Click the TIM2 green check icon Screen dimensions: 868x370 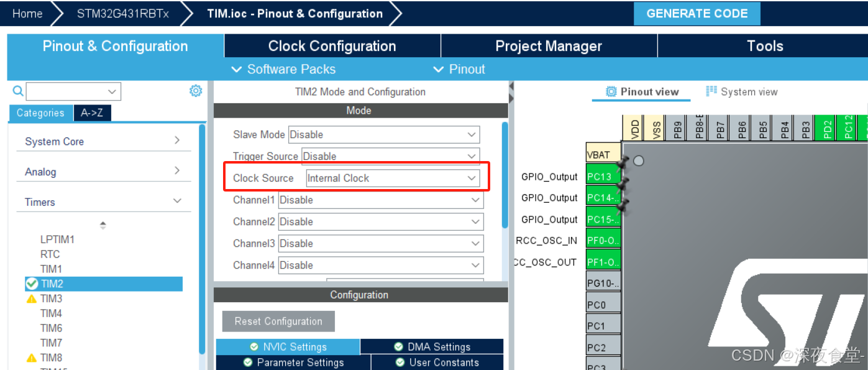[32, 284]
